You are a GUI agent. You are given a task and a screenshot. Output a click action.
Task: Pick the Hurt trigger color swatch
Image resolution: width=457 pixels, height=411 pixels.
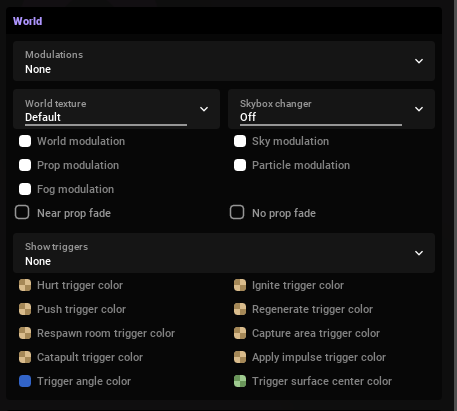(25, 285)
